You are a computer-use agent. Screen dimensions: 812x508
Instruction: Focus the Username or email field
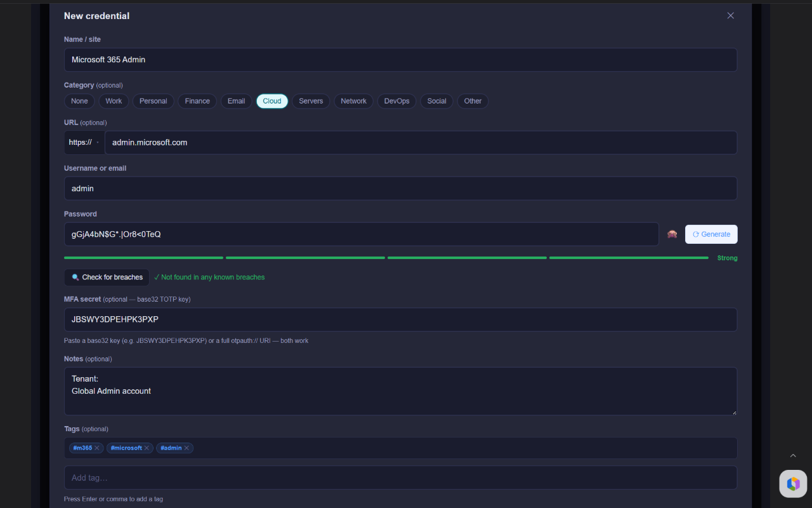400,189
